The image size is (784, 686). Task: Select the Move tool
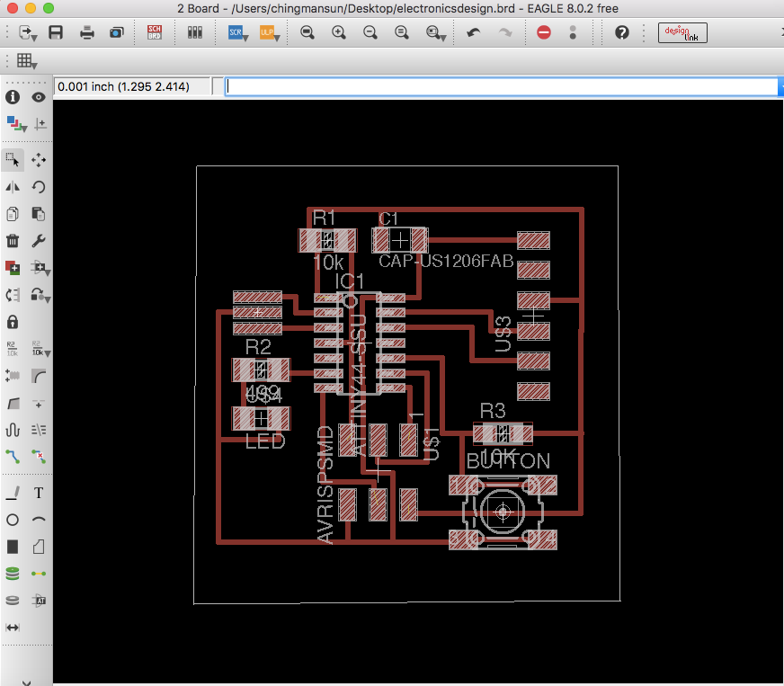click(x=39, y=160)
